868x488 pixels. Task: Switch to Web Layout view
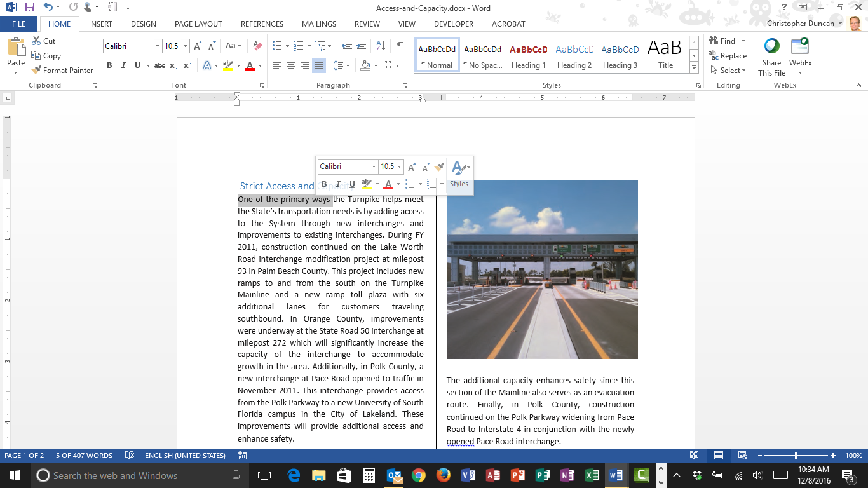point(742,456)
